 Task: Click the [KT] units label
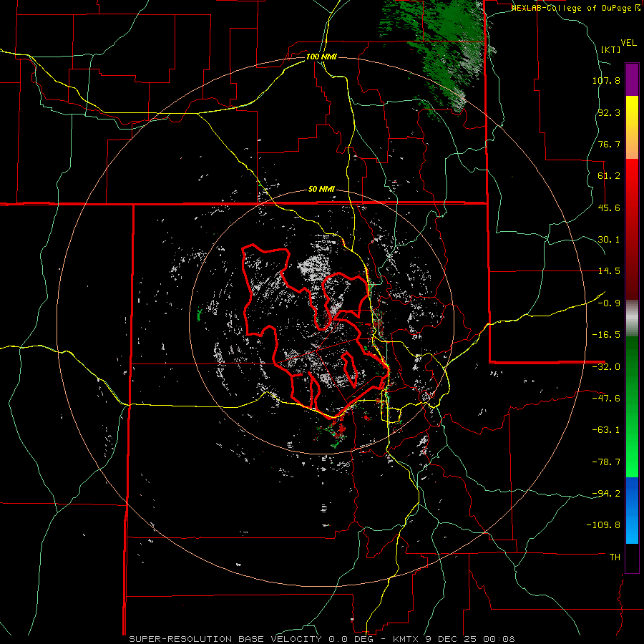click(611, 49)
